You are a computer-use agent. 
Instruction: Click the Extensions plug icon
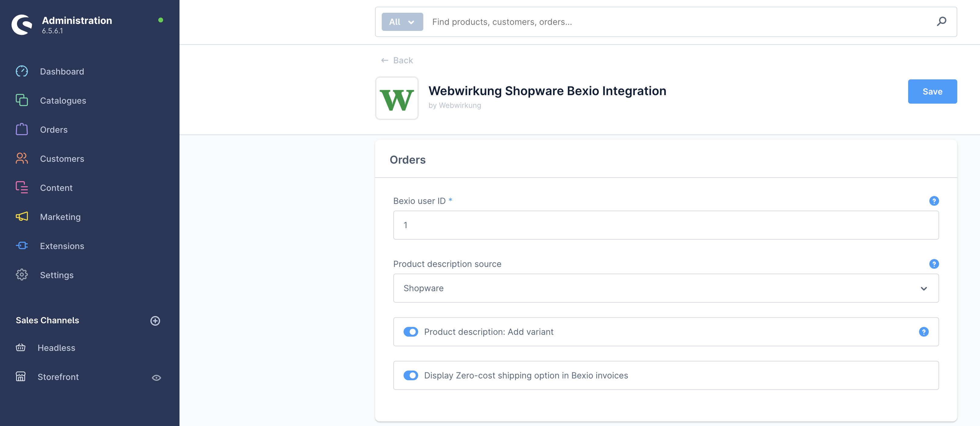point(22,246)
